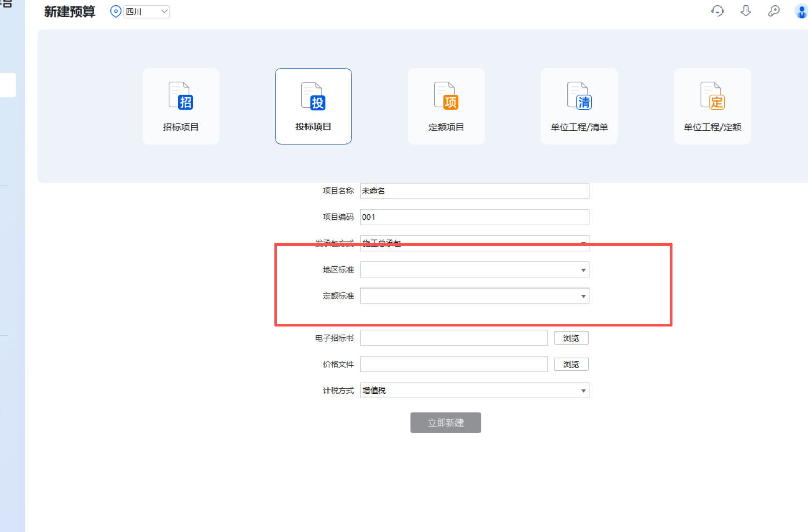Open the 发承包方式 dropdown
Viewport: 808px width, 532px height.
click(475, 243)
